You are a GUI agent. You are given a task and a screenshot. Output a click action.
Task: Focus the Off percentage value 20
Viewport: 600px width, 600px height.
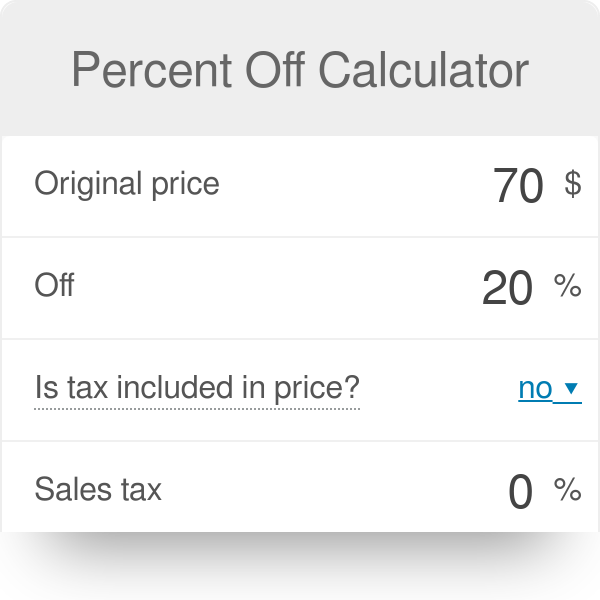pos(507,287)
